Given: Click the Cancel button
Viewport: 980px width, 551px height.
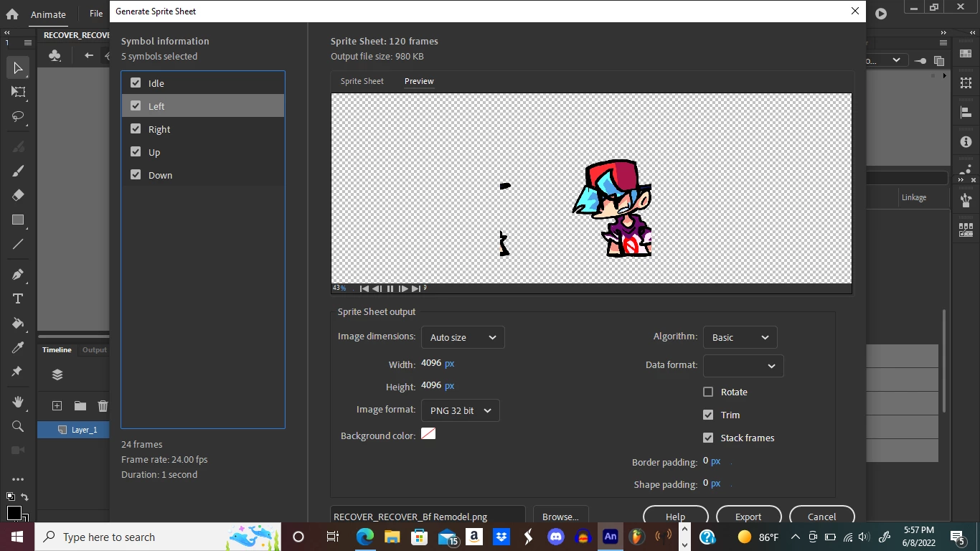Looking at the screenshot, I should tap(822, 517).
